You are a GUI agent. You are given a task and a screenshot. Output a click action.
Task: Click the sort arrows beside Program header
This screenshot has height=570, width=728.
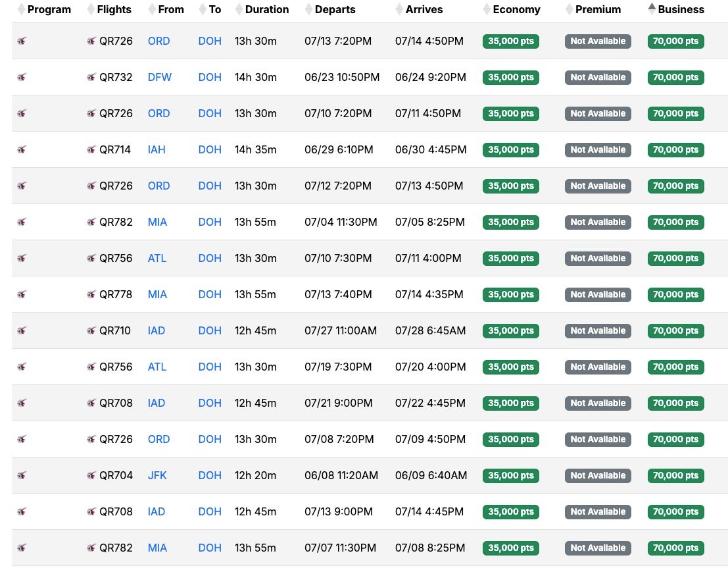point(22,9)
